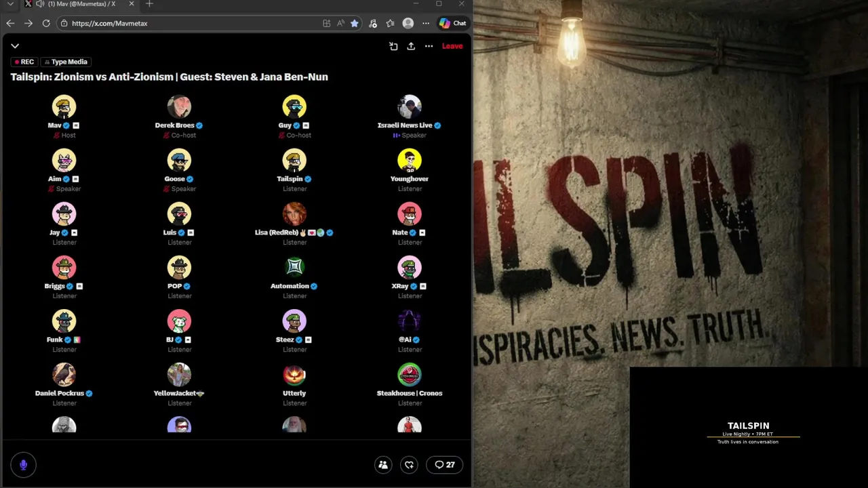Open the 27 comments thread
868x488 pixels.
[445, 465]
